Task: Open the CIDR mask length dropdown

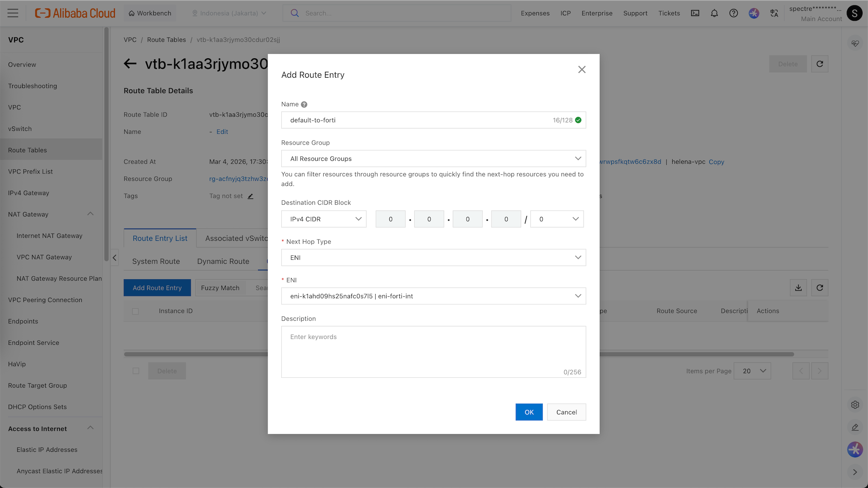Action: tap(557, 219)
